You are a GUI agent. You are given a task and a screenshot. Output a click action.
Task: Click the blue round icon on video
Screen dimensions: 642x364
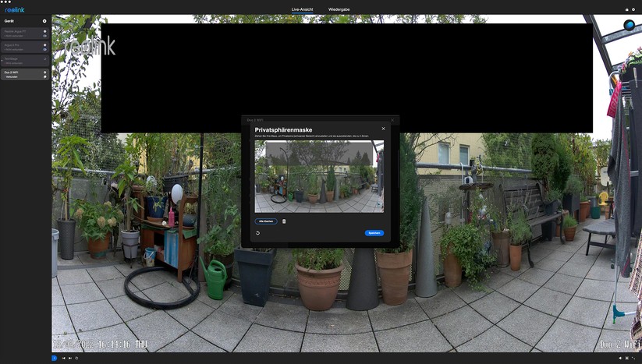[x=629, y=25]
